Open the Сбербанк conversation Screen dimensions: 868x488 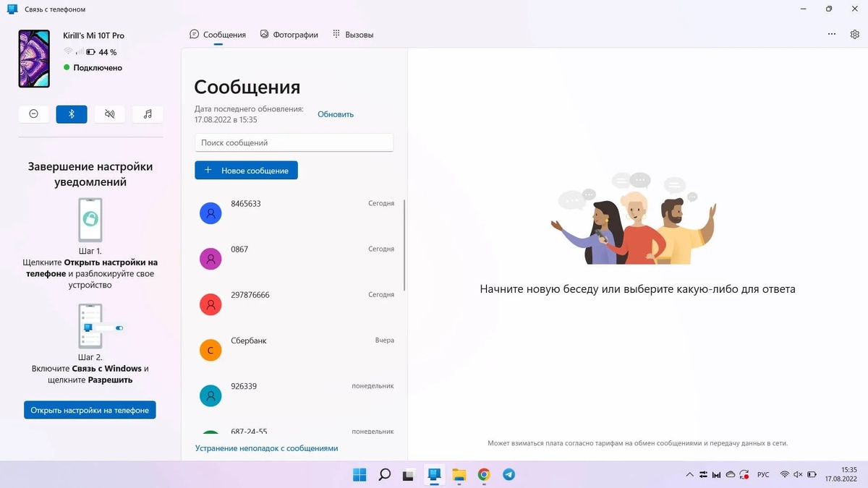(x=297, y=349)
